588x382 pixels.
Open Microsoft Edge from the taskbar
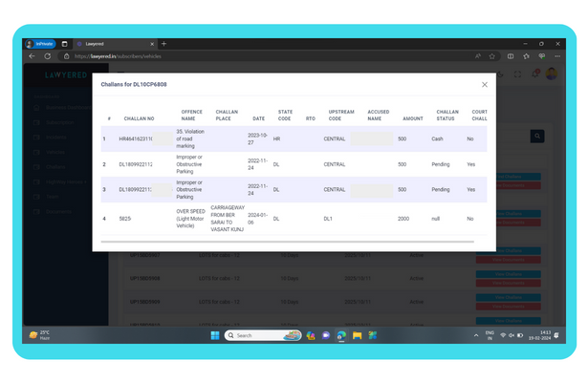click(x=341, y=335)
